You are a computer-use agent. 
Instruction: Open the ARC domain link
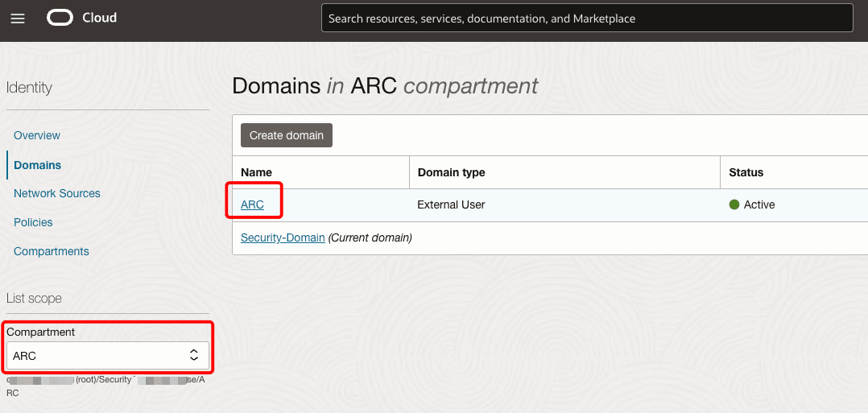point(253,204)
